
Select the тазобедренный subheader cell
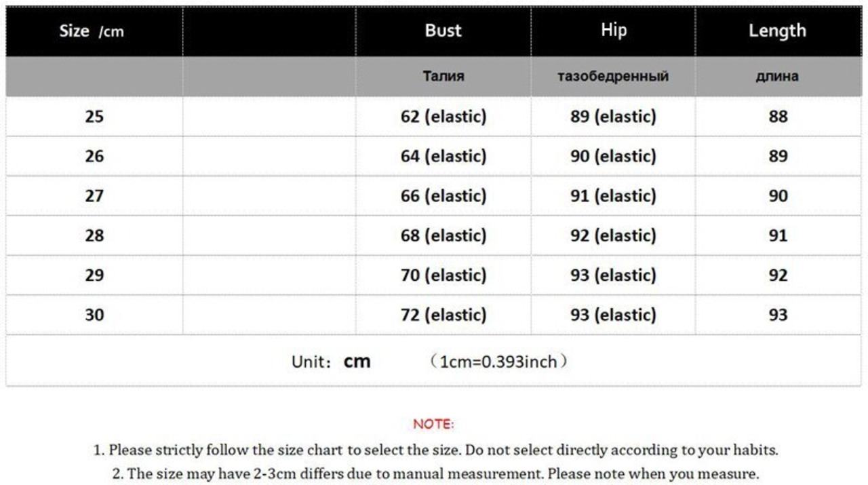tap(613, 76)
